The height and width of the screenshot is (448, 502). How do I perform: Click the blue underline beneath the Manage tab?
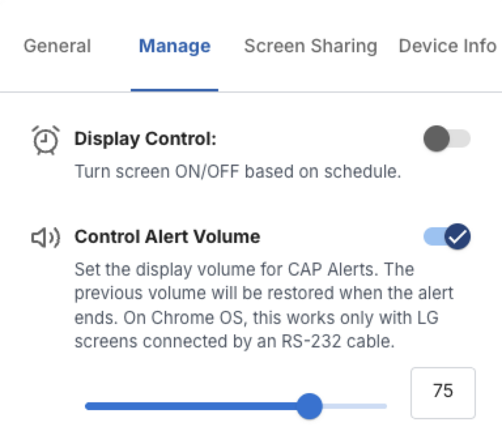coord(175,90)
